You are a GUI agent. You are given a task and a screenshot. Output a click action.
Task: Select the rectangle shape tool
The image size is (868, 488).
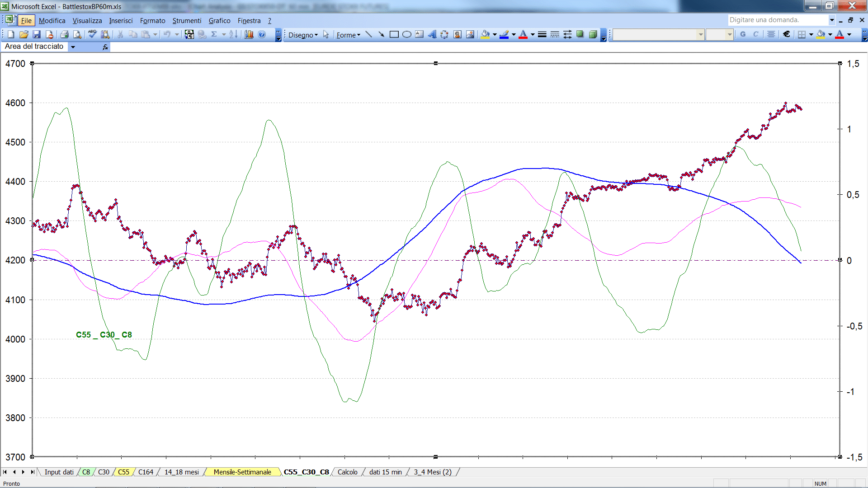tap(394, 34)
